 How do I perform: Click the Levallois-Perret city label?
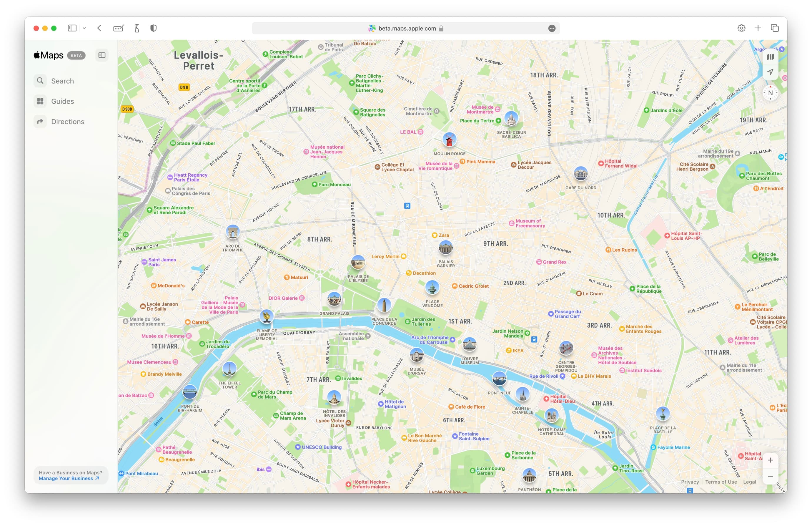[199, 60]
